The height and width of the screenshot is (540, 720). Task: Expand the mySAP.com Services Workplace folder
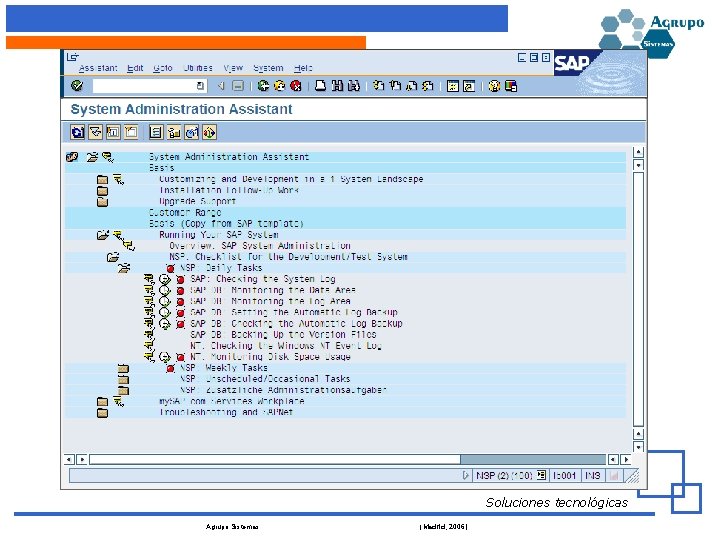pyautogui.click(x=102, y=402)
